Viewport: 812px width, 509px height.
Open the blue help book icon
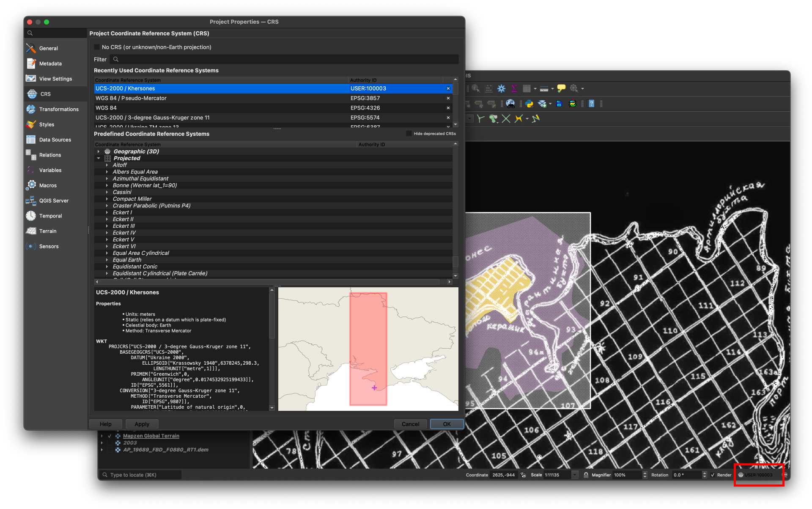(x=591, y=104)
